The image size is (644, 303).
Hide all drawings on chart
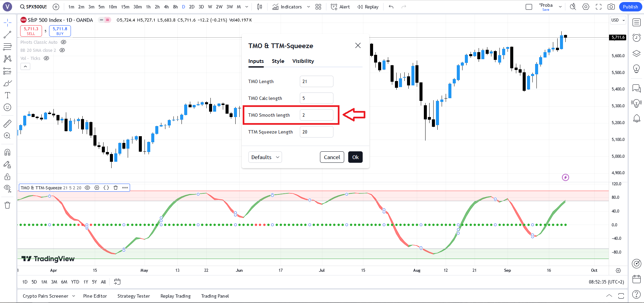tap(7, 188)
